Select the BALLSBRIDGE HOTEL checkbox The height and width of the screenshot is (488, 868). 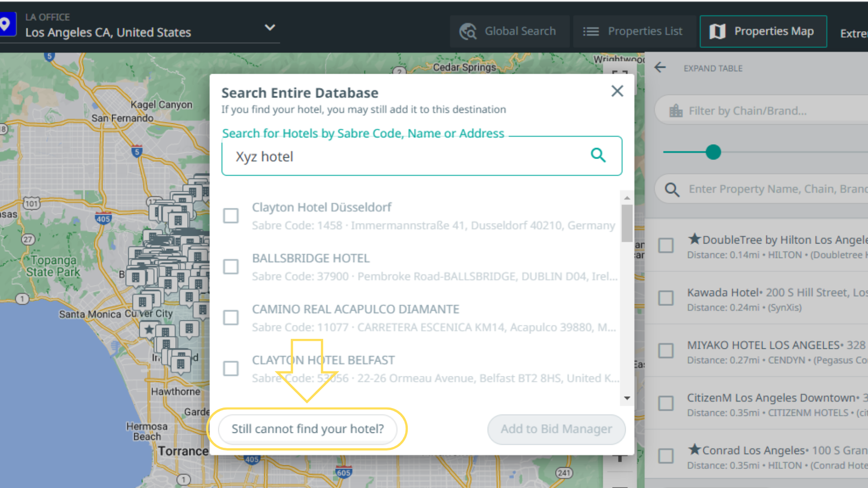(x=231, y=267)
